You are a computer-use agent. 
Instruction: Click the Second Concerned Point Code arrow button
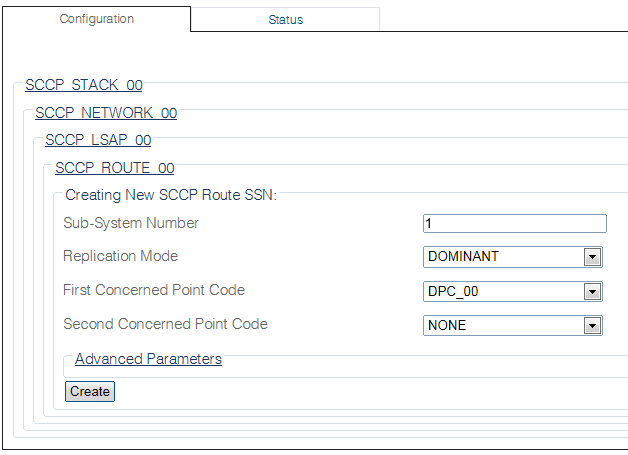click(x=592, y=326)
